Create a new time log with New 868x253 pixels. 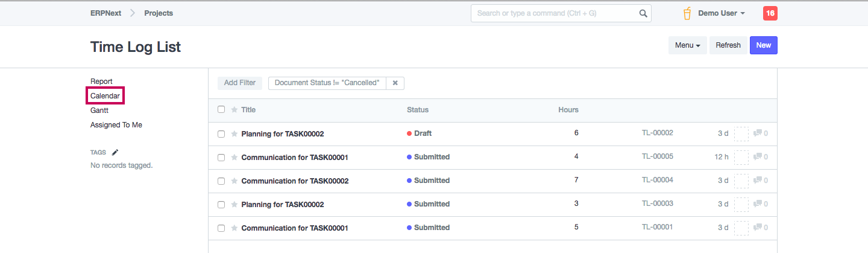(x=763, y=45)
